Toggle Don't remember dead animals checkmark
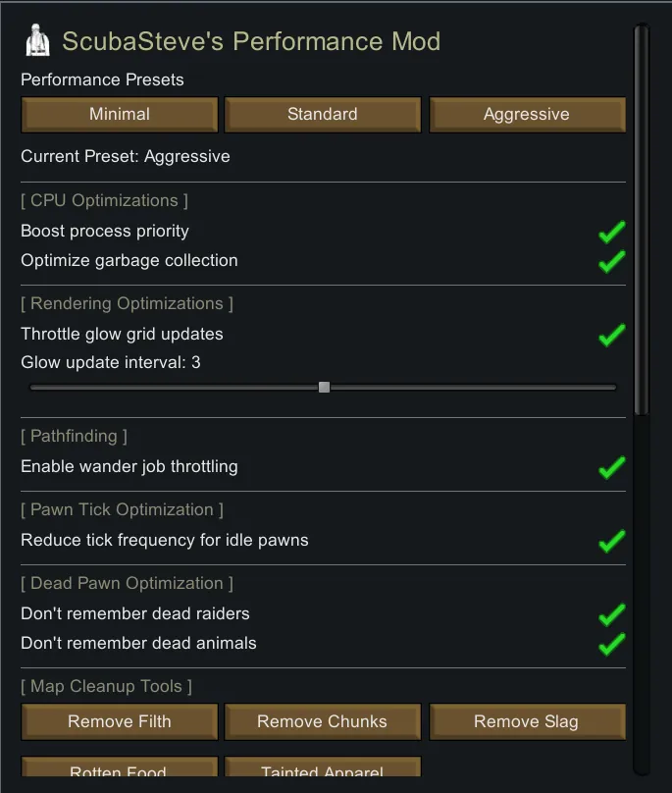Screen dimensions: 672x793 pos(612,644)
